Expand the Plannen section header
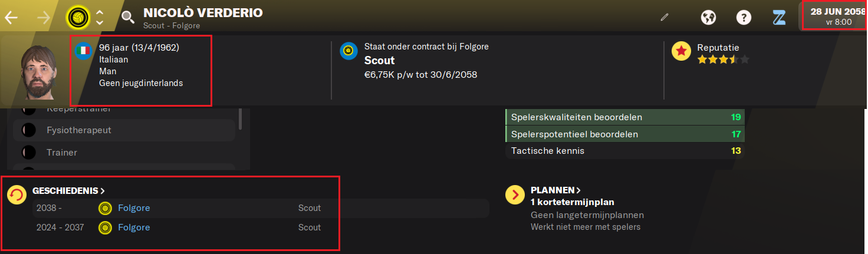 tap(556, 190)
